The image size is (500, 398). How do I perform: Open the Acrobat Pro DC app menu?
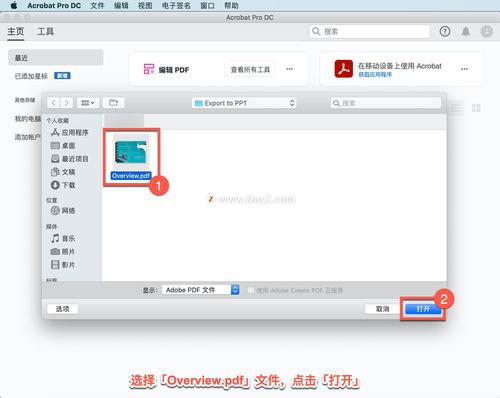[x=54, y=6]
